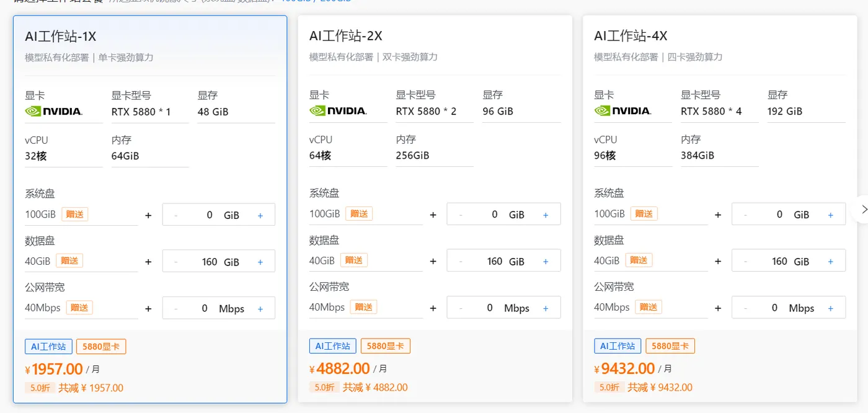Click NVIDIA logo in AI工作站-4X card

622,111
